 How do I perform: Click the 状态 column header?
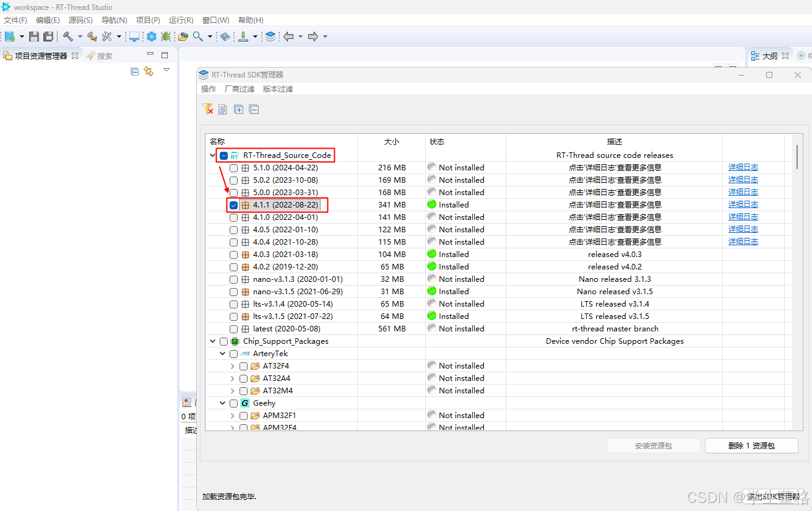coord(465,142)
